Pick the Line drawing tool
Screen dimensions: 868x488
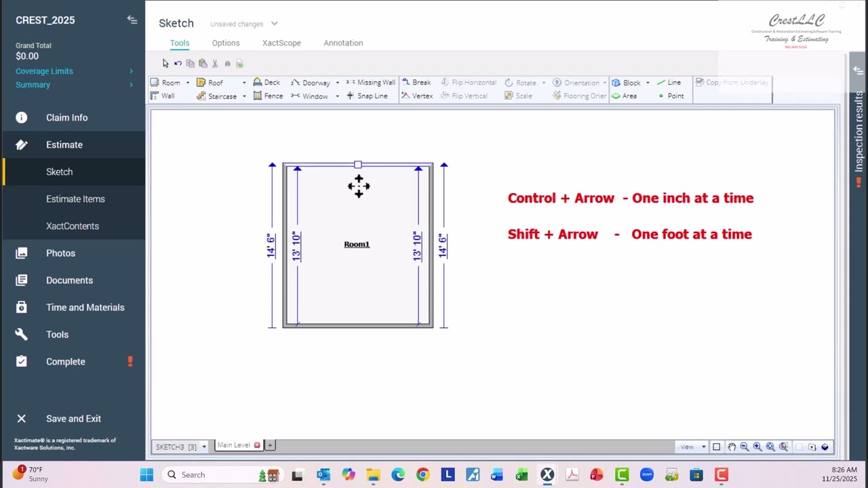click(x=669, y=83)
